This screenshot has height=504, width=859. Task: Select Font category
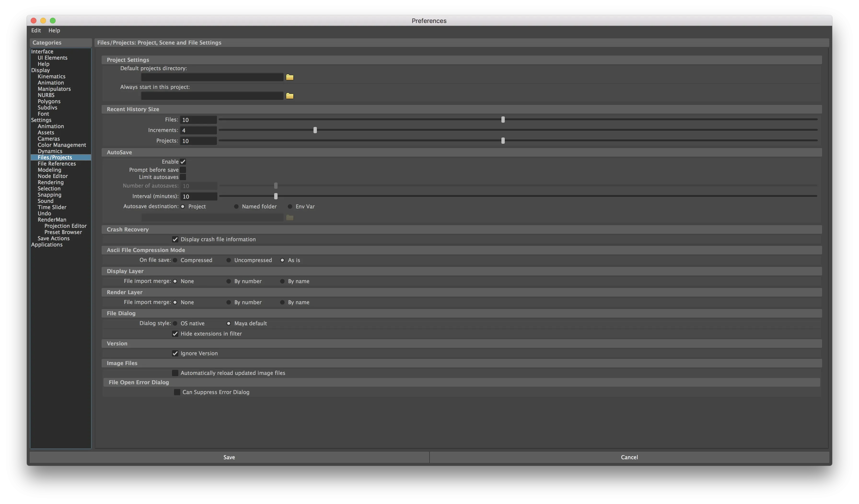coord(43,114)
